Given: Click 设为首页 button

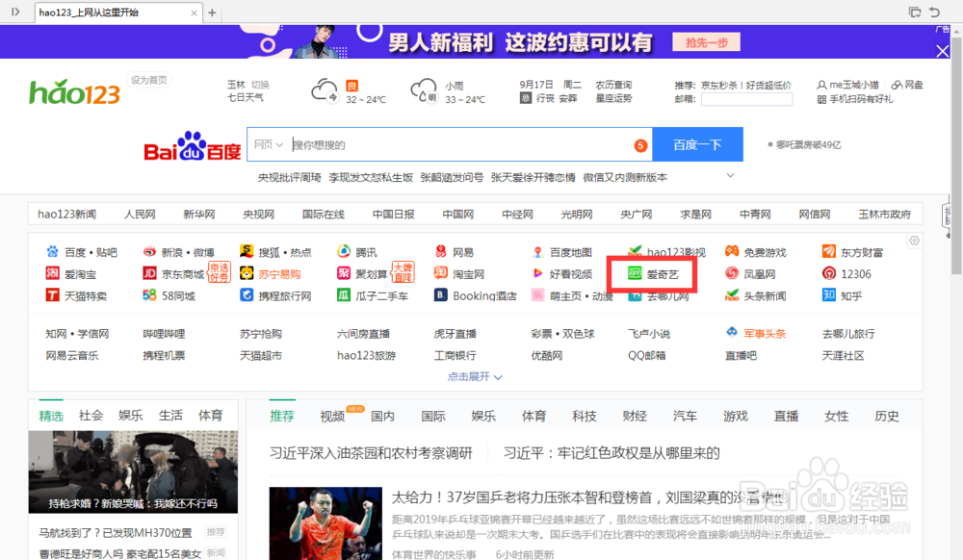Looking at the screenshot, I should pyautogui.click(x=148, y=80).
